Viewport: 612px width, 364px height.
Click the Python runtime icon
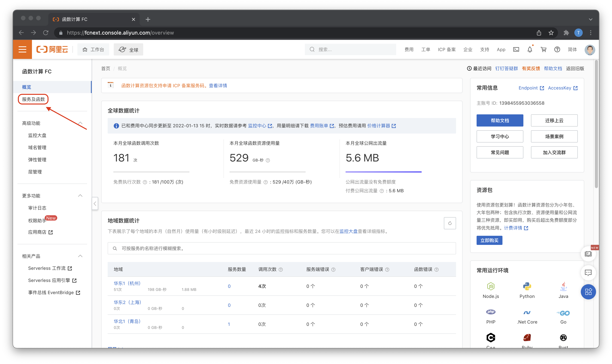527,286
